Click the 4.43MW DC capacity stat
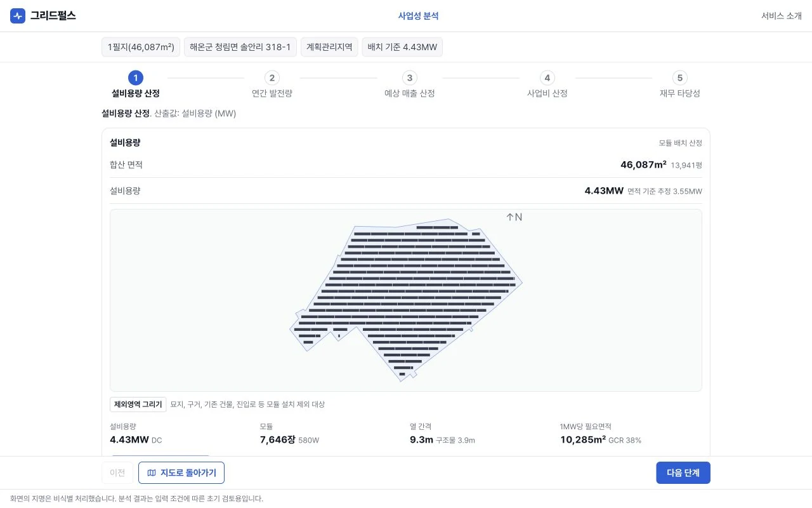Screen dimensions: 812x508 coord(136,439)
